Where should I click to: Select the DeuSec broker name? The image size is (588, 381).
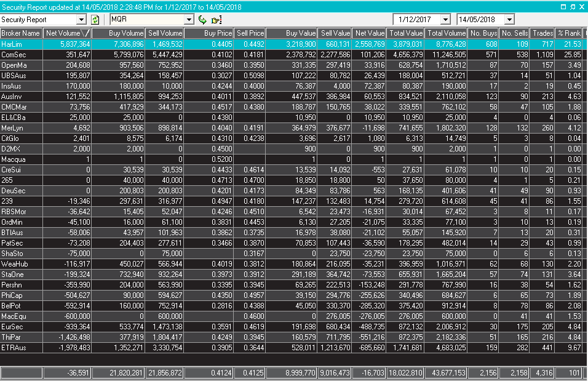click(x=14, y=191)
